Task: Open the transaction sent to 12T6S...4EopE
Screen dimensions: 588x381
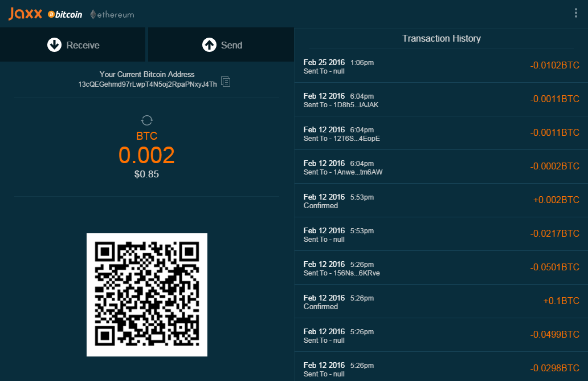Action: pyautogui.click(x=441, y=133)
